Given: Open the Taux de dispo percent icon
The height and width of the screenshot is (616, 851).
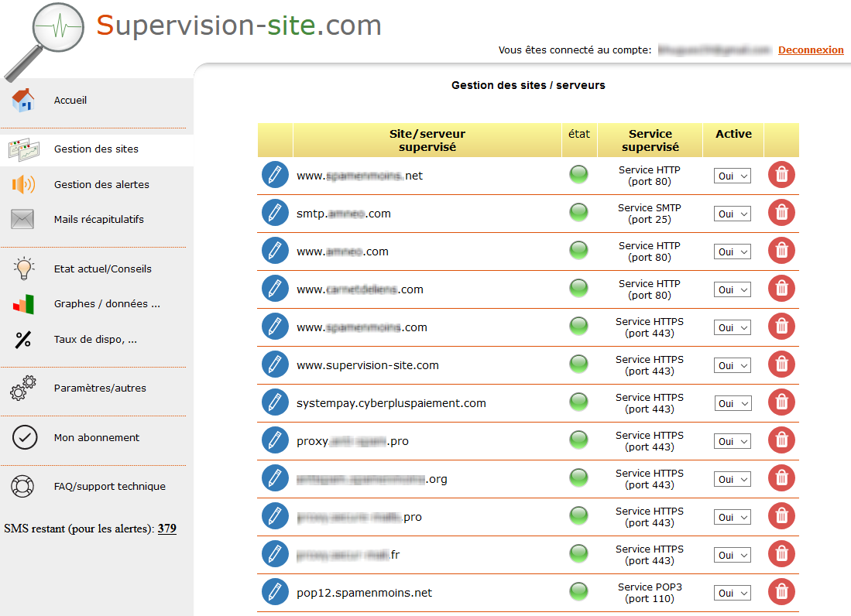Looking at the screenshot, I should [x=22, y=340].
